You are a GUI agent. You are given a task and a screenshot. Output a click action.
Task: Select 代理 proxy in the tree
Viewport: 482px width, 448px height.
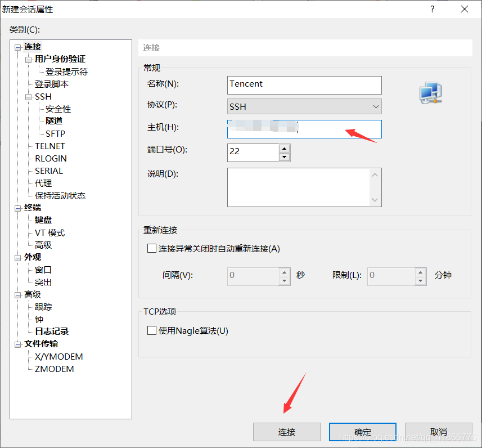43,183
